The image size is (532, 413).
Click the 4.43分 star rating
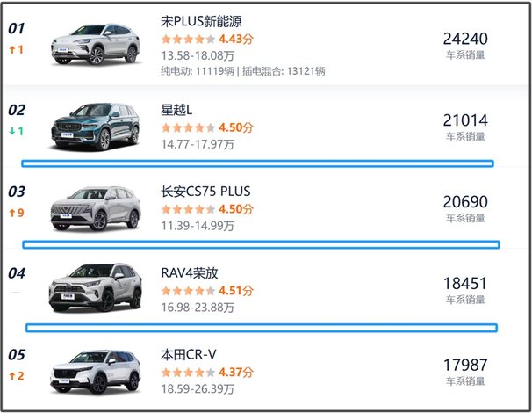(207, 39)
